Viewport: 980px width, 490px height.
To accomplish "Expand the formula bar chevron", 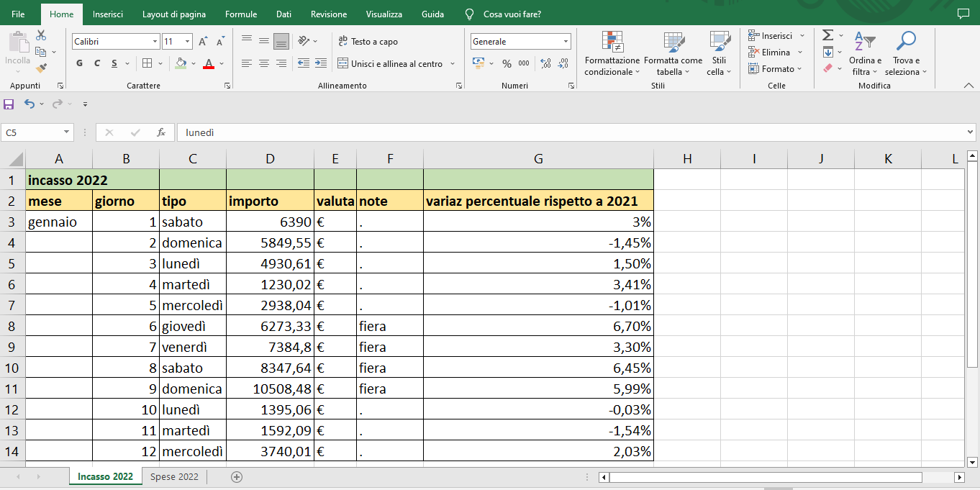I will point(971,132).
